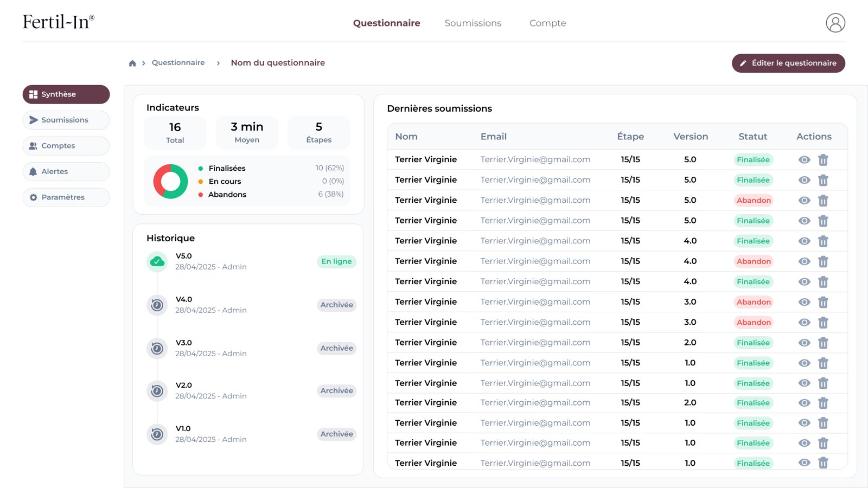Open the Soumissions top navigation tab
Screen dimensions: 868x488
coord(473,23)
